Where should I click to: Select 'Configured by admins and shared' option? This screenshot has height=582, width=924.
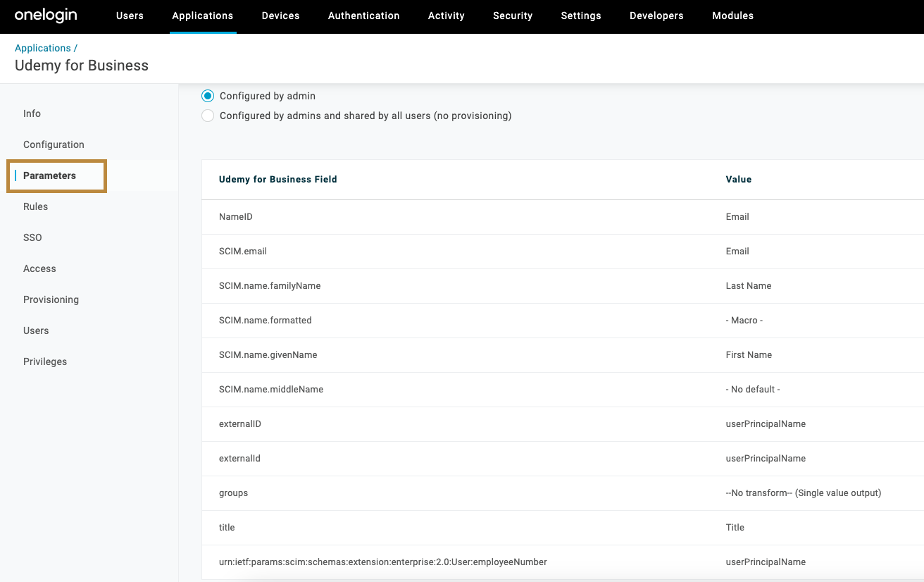point(208,116)
